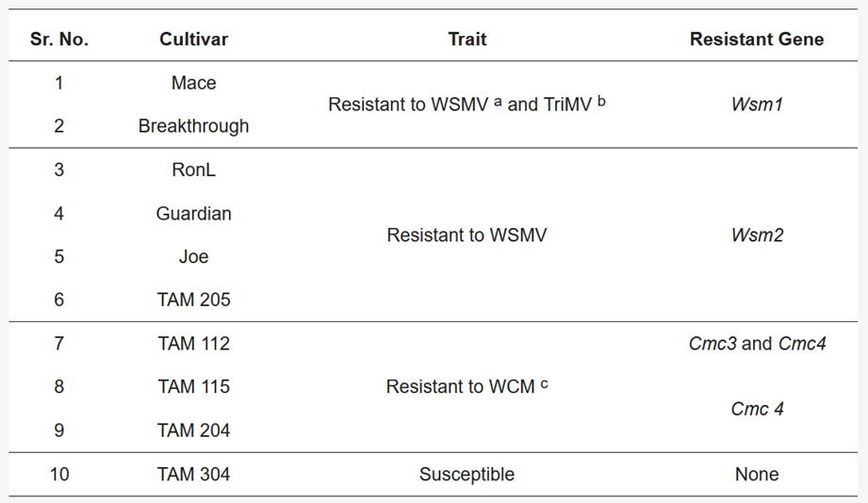
Task: Select the "Susceptible" trait cell
Action: click(467, 474)
